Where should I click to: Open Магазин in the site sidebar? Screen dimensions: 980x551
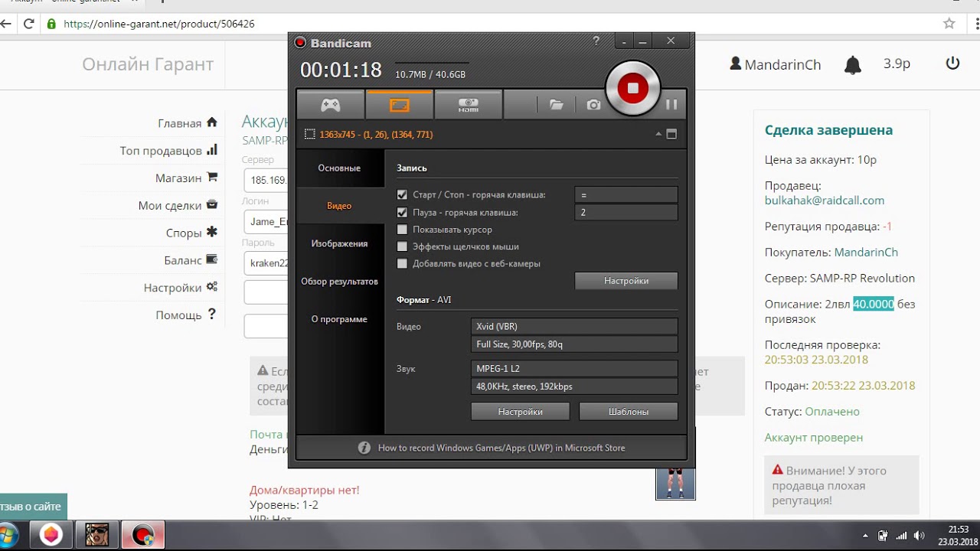[x=187, y=178]
